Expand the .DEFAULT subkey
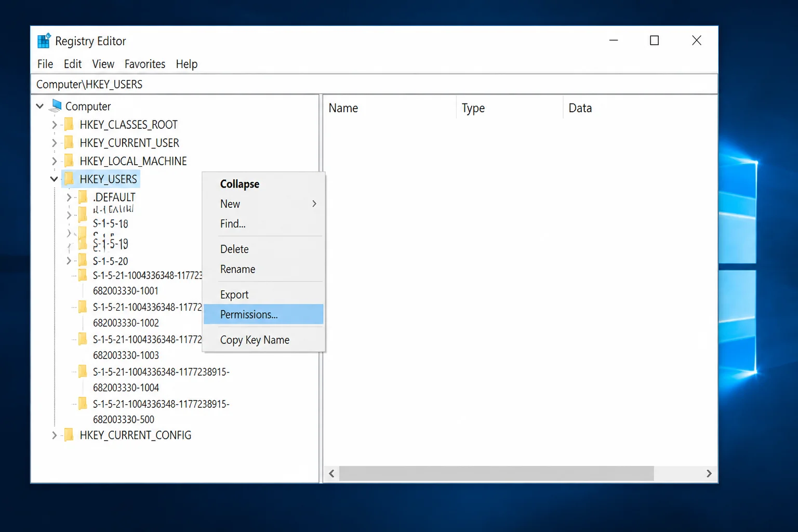Screen dimensions: 798x532 tap(69, 197)
